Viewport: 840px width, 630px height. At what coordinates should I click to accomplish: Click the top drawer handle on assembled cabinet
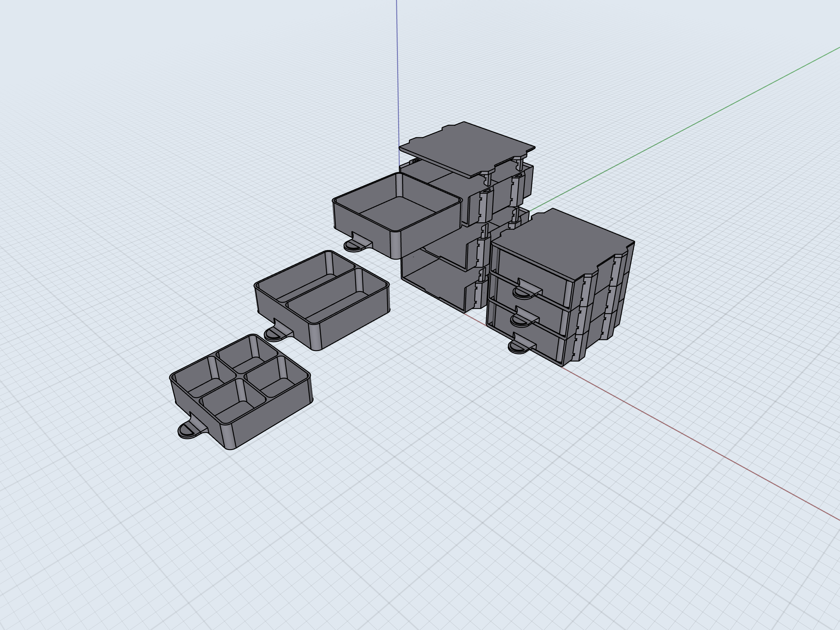[526, 289]
